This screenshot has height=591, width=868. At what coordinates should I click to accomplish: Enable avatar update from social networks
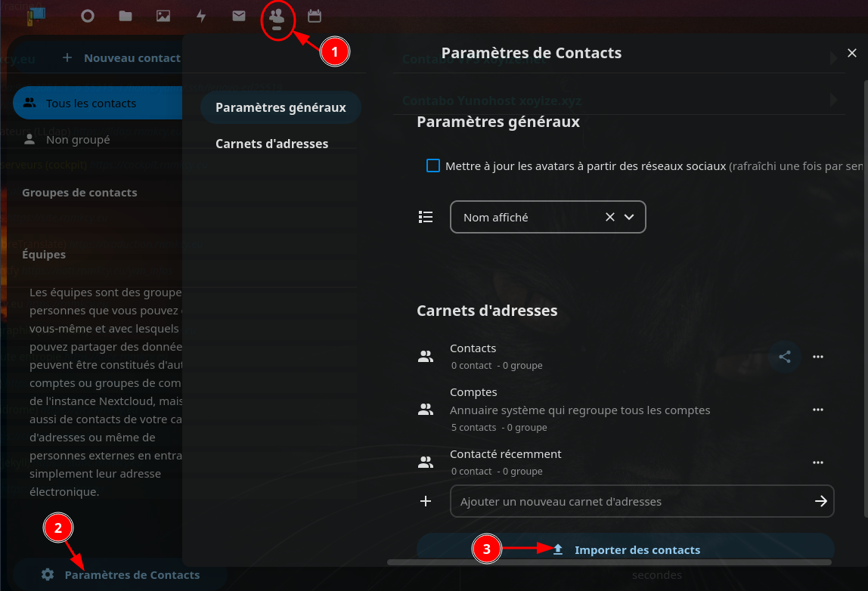point(433,166)
